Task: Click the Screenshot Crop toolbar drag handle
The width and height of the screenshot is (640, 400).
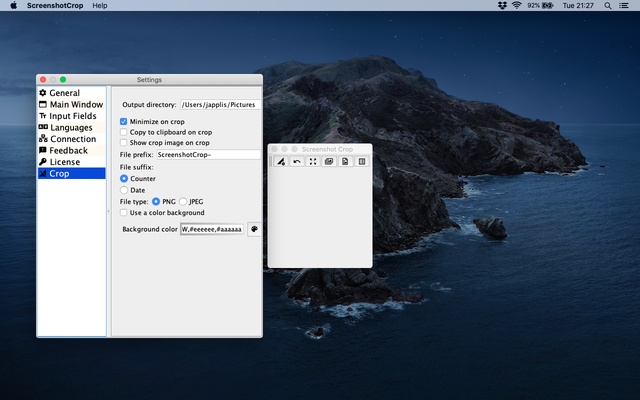Action: (270, 162)
